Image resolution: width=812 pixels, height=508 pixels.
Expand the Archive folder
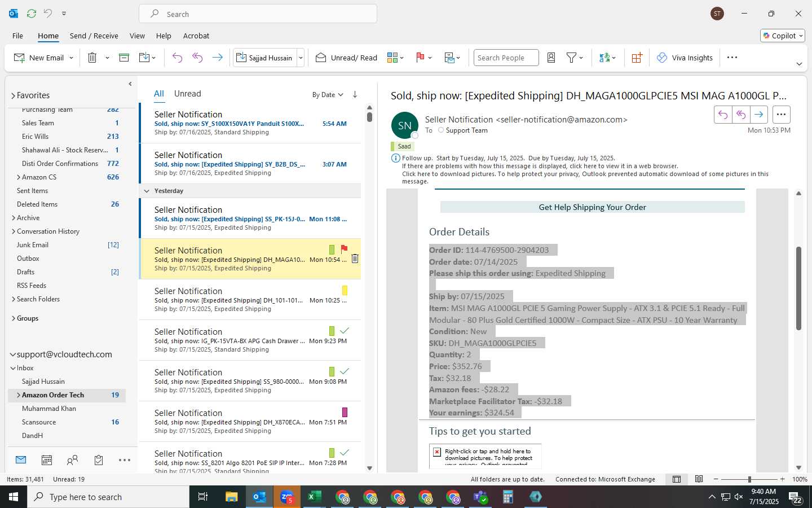(x=14, y=218)
